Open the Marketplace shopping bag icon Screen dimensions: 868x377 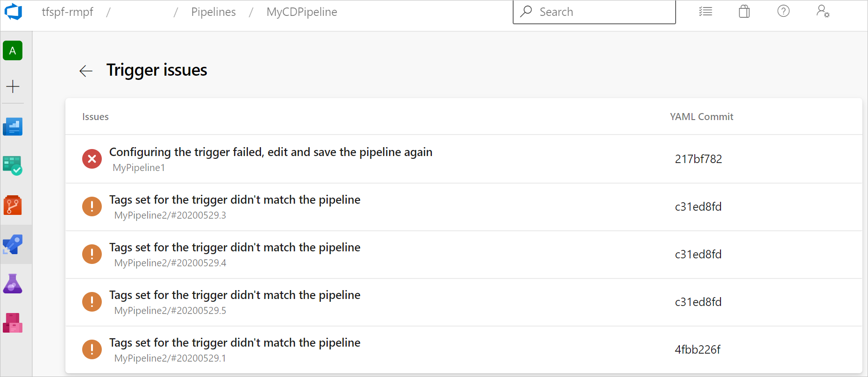(744, 12)
